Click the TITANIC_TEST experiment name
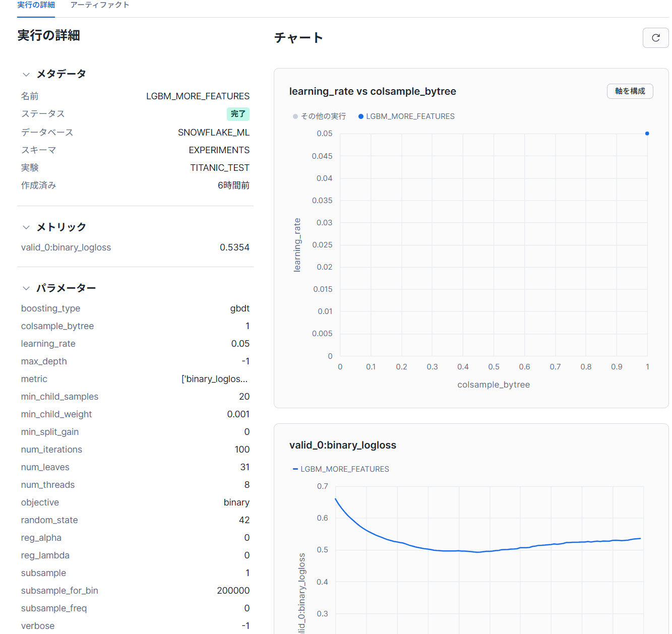 [219, 168]
